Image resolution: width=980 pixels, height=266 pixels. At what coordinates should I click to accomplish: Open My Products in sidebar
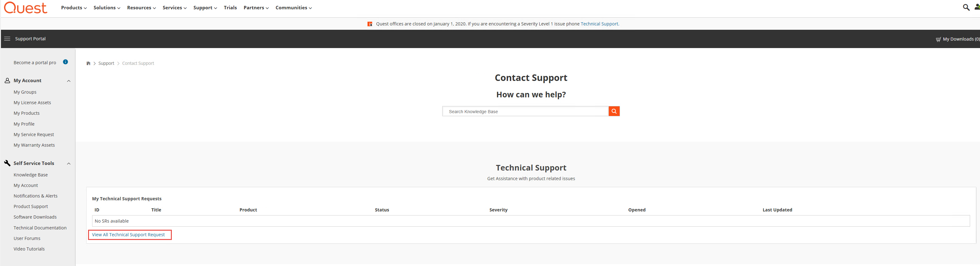27,113
